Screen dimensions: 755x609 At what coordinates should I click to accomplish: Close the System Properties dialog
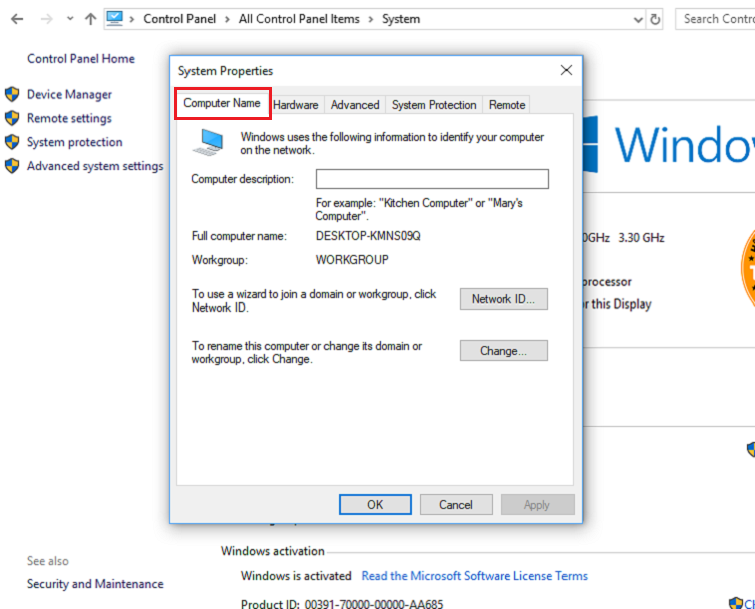566,70
